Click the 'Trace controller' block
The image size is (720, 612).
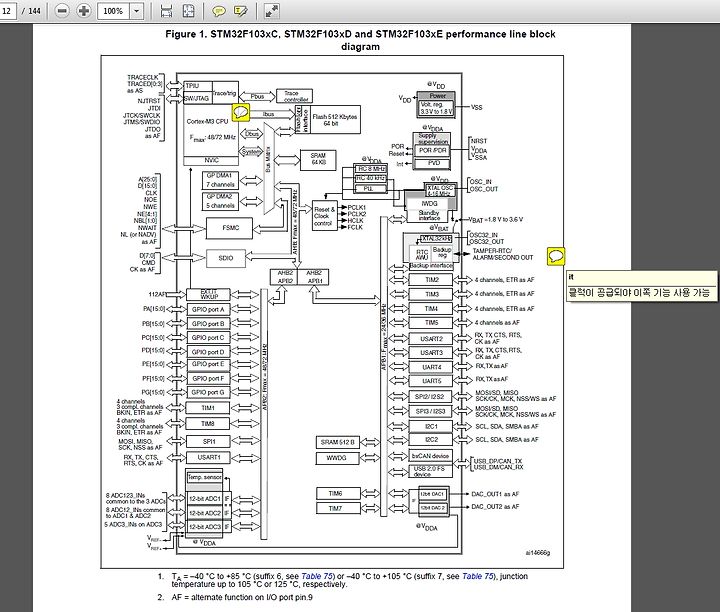[x=294, y=96]
